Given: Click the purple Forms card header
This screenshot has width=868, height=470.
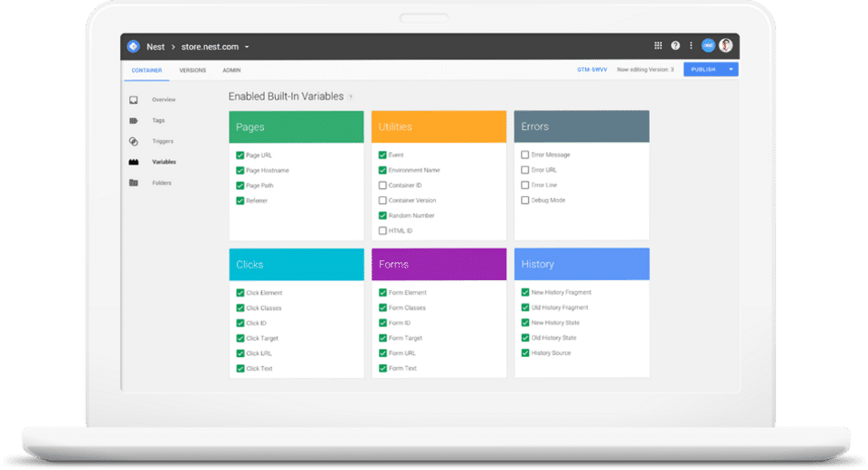Looking at the screenshot, I should (x=439, y=264).
